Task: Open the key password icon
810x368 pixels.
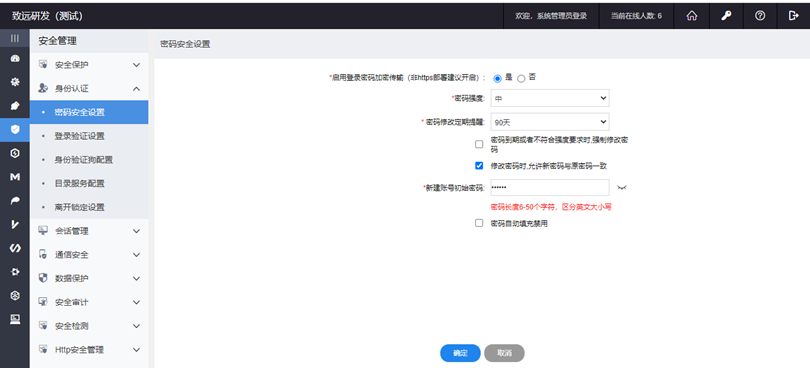Action: [x=726, y=16]
